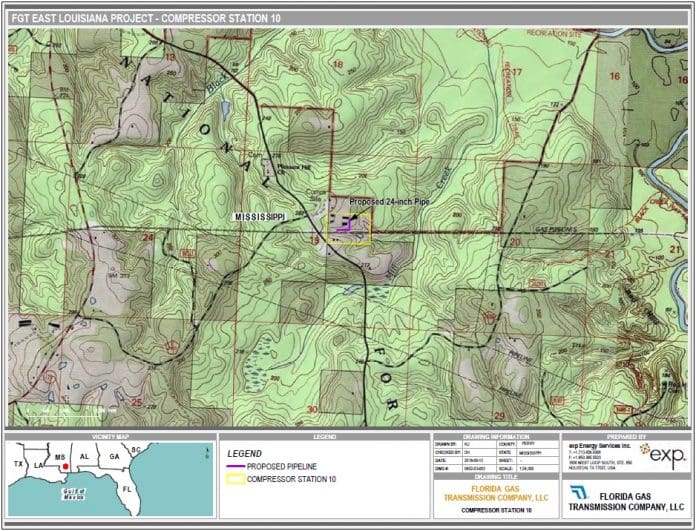Click section number 29 on map

(500, 416)
